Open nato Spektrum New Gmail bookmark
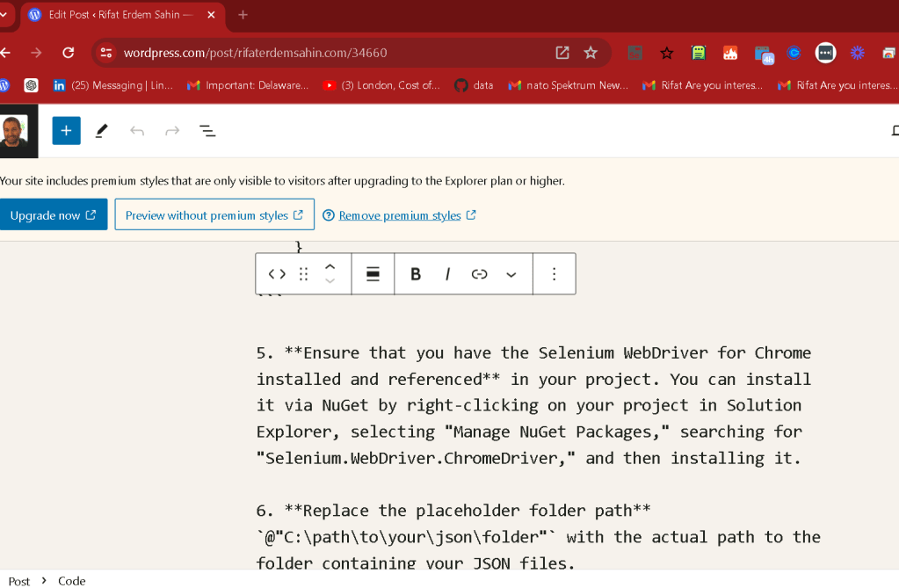The width and height of the screenshot is (899, 588). 569,85
